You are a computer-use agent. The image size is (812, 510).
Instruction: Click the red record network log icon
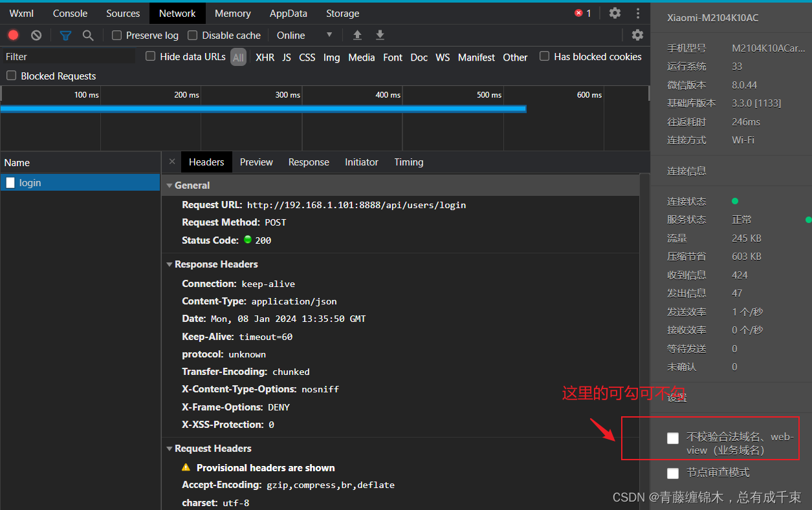13,35
